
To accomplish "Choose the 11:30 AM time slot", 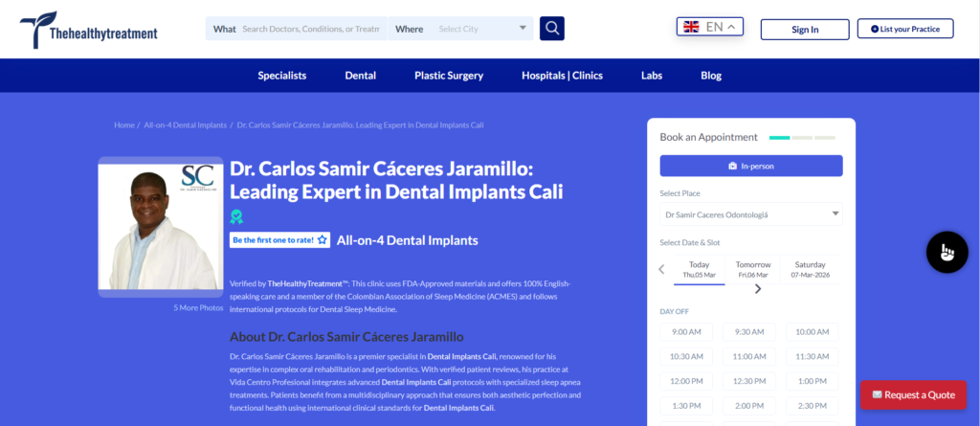I will click(x=812, y=356).
